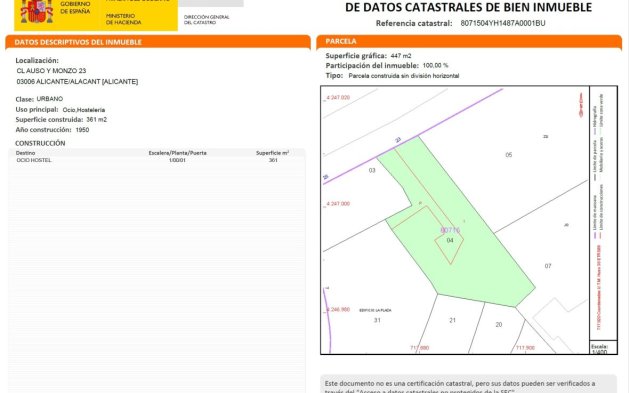Click the 'Localización:' label
Viewport: 629px width, 393px height.
[37, 61]
